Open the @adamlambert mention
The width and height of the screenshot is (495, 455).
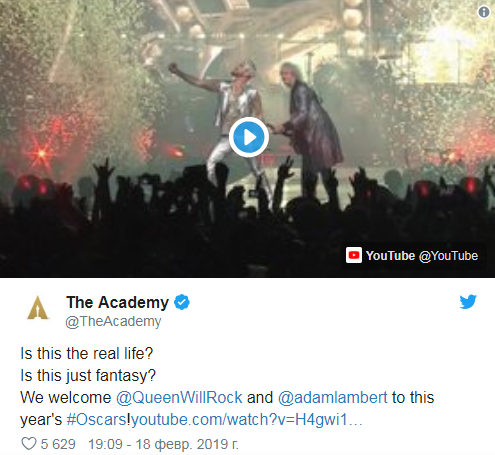[x=332, y=397]
